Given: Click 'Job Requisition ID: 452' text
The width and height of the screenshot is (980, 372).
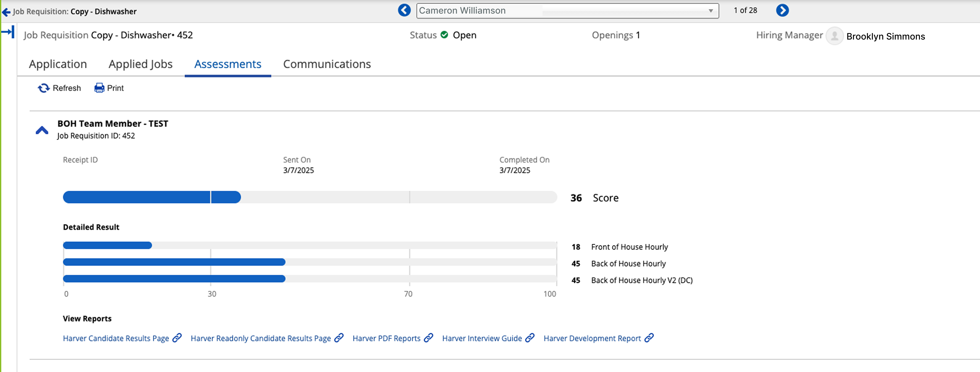Looking at the screenshot, I should 96,136.
